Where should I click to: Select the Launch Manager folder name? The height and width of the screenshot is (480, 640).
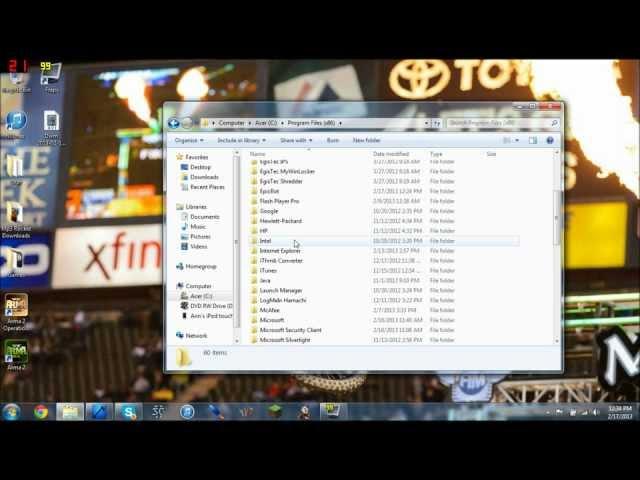tap(281, 291)
